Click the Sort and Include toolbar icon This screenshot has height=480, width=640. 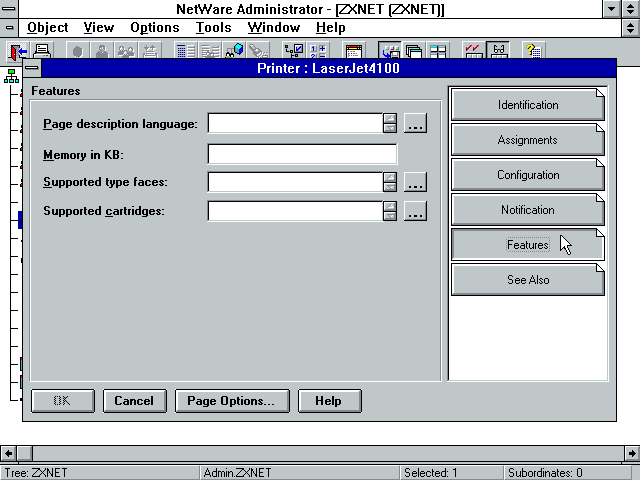coord(318,51)
